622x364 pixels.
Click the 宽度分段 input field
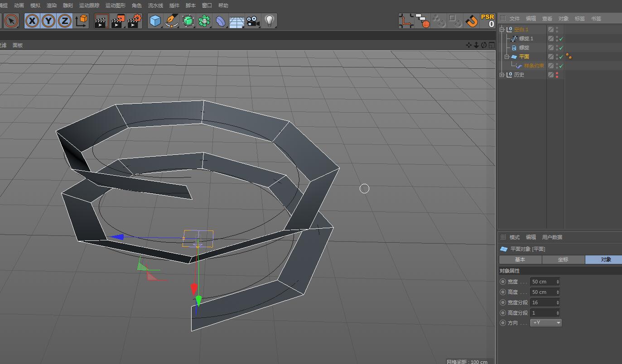[543, 302]
